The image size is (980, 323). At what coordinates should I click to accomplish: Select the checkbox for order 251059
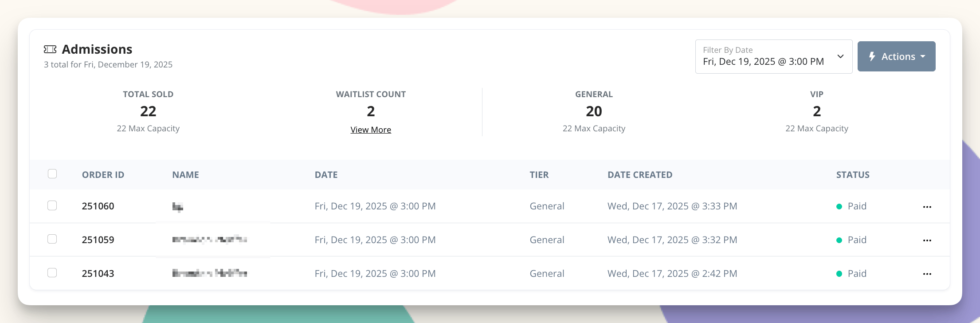[52, 239]
